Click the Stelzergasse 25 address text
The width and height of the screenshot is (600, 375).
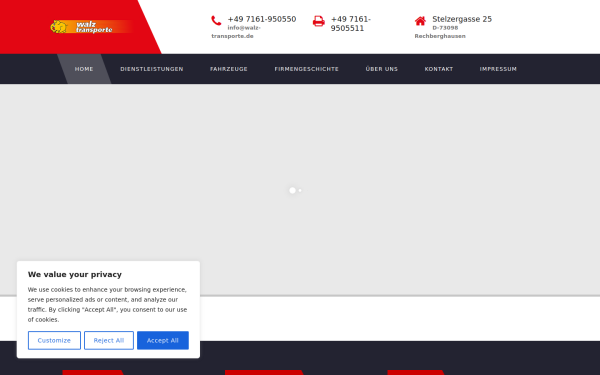coord(462,19)
